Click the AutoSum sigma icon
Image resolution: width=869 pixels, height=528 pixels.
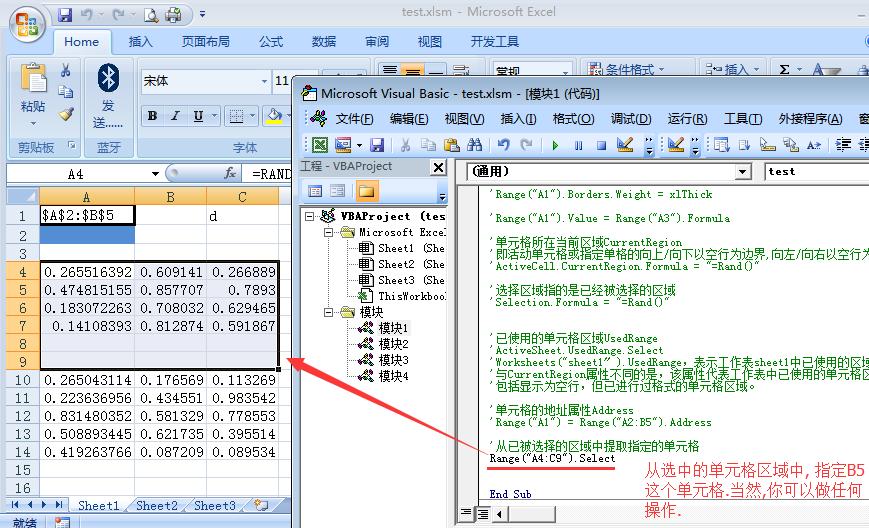coord(784,69)
